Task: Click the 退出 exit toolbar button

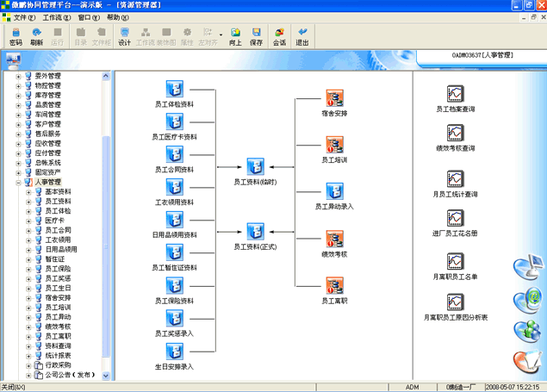Action: coord(302,36)
